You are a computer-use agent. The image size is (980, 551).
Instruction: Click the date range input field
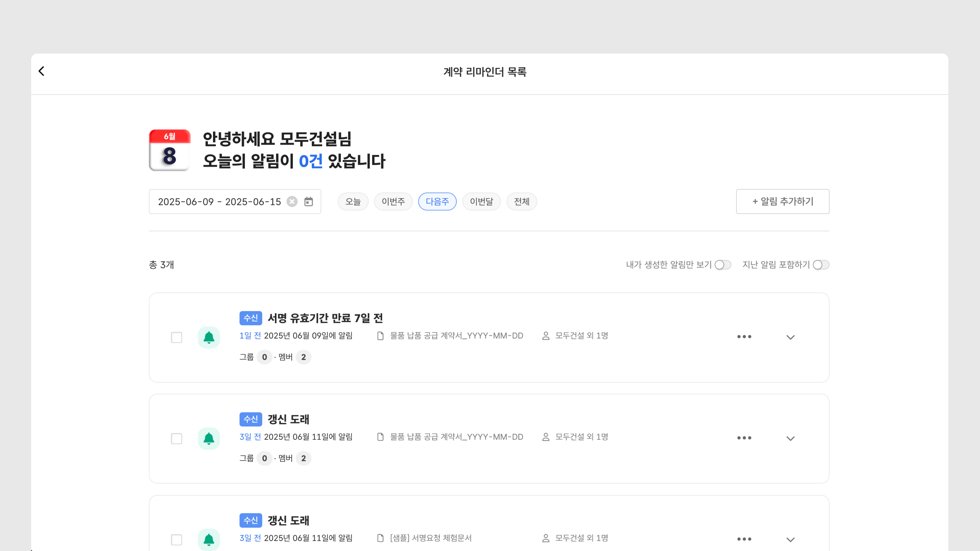click(x=219, y=202)
